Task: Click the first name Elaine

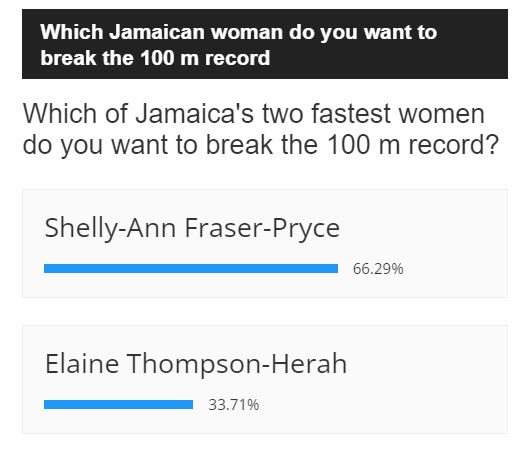Action: (82, 363)
